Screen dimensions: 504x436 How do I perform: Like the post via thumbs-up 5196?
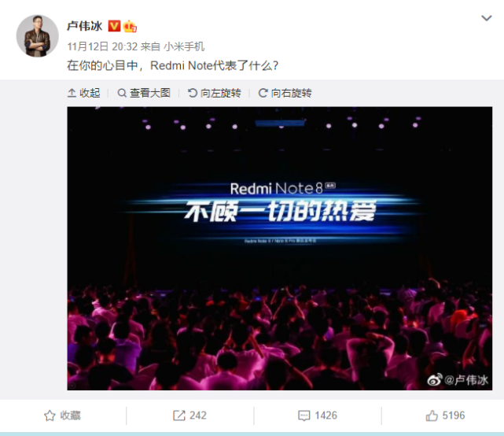coord(445,416)
